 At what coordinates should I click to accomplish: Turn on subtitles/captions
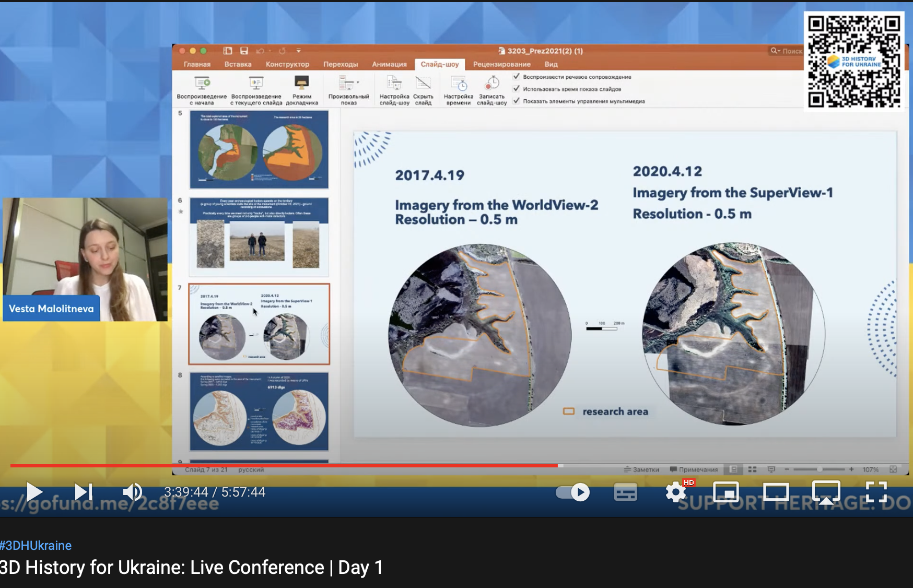[626, 492]
